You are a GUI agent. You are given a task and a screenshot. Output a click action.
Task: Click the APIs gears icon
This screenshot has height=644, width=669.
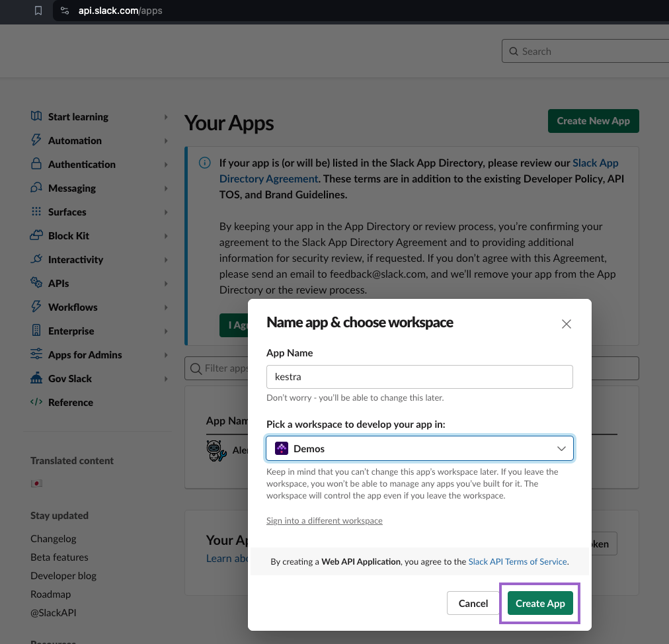click(x=36, y=283)
